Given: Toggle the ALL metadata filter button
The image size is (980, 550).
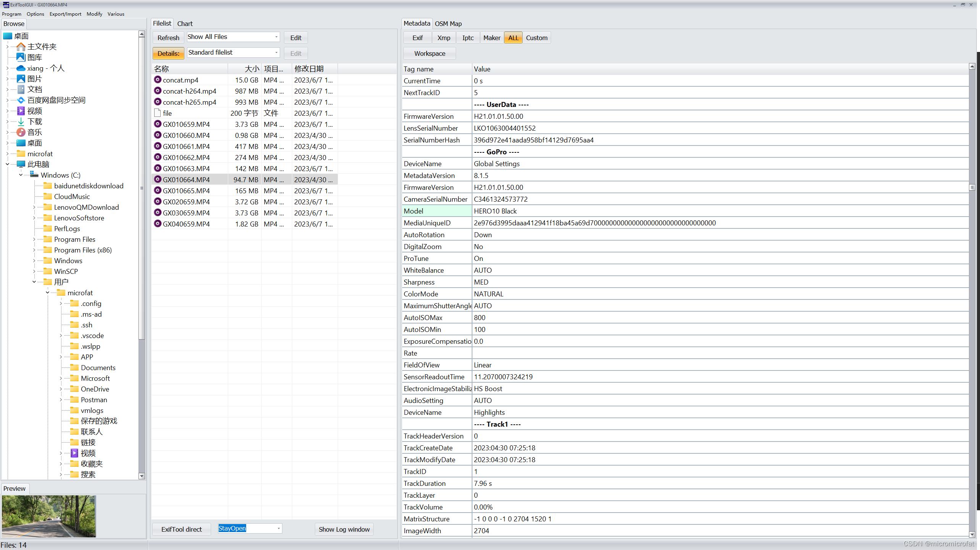Looking at the screenshot, I should pos(513,38).
